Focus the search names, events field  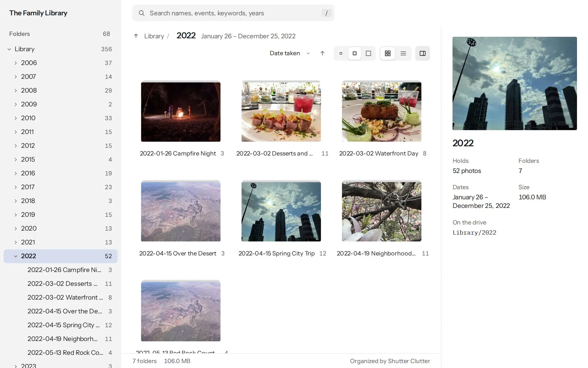pyautogui.click(x=233, y=13)
